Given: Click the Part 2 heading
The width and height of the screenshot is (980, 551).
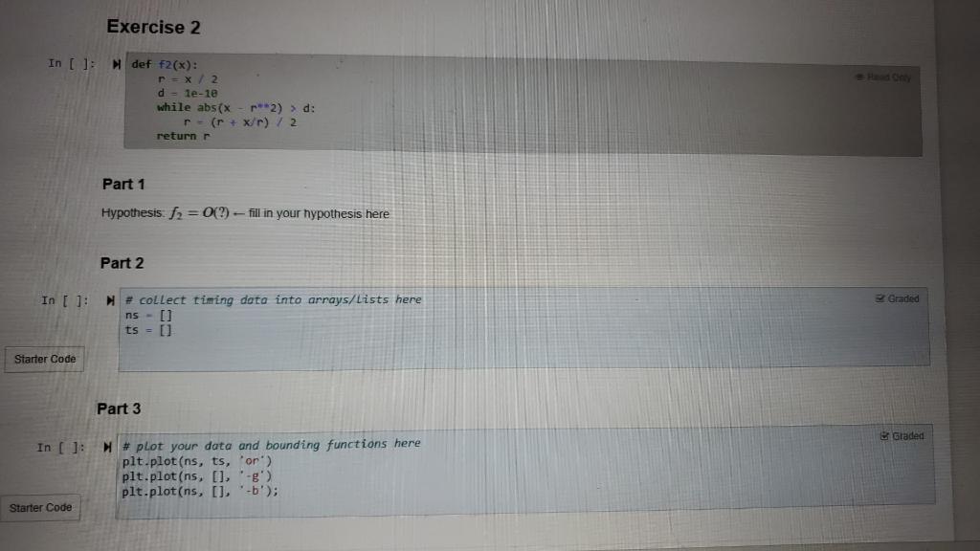Looking at the screenshot, I should pyautogui.click(x=122, y=262).
